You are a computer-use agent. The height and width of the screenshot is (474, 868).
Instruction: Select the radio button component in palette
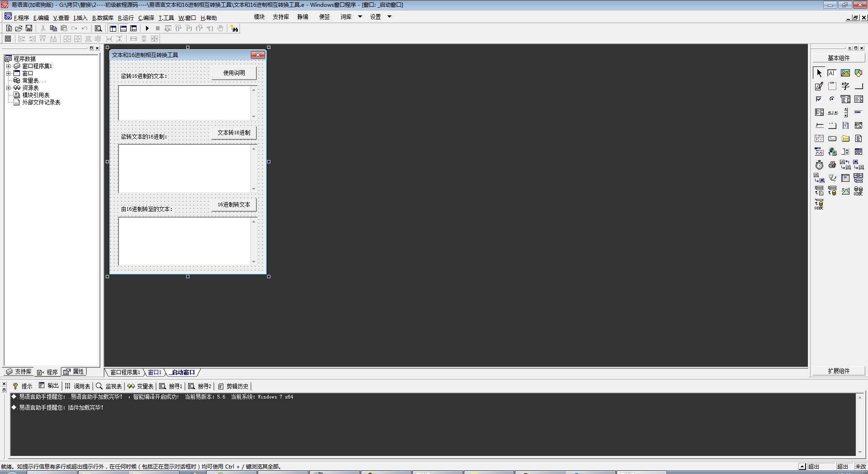pyautogui.click(x=832, y=99)
